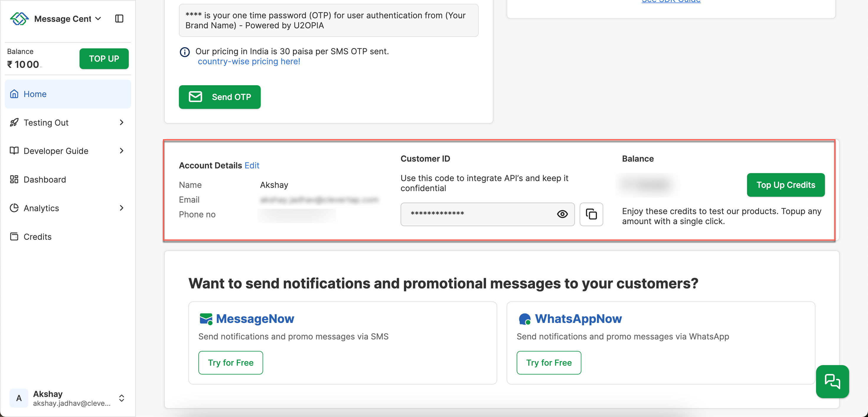Image resolution: width=868 pixels, height=417 pixels.
Task: Reveal the hidden Customer ID with eye toggle
Action: click(x=562, y=214)
